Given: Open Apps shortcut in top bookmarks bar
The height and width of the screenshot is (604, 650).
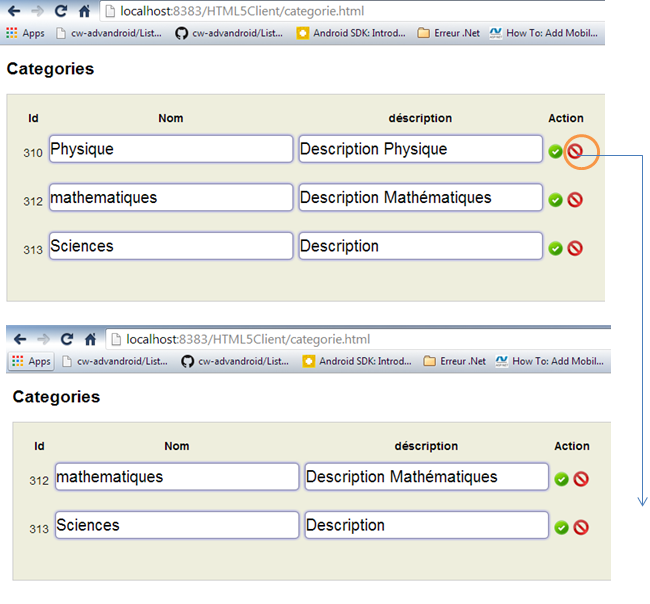Looking at the screenshot, I should [25, 33].
